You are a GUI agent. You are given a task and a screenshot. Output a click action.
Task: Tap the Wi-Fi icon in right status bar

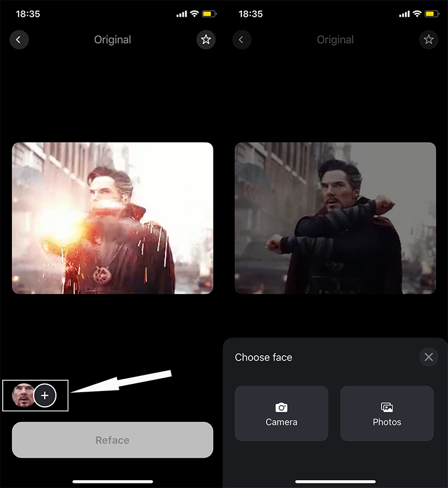[417, 13]
